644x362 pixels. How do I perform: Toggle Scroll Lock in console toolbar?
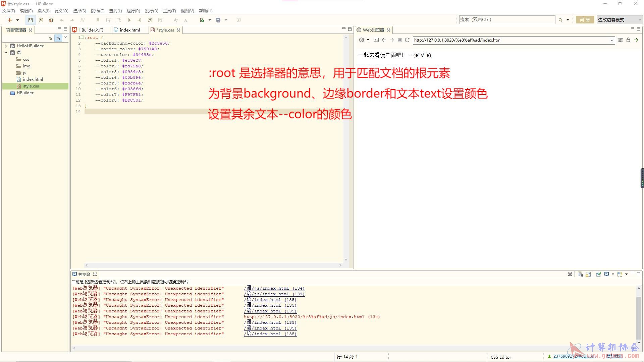click(588, 274)
